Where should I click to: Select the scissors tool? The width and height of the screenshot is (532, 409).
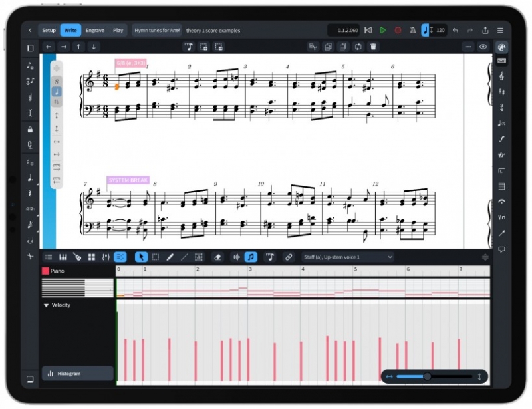30,256
